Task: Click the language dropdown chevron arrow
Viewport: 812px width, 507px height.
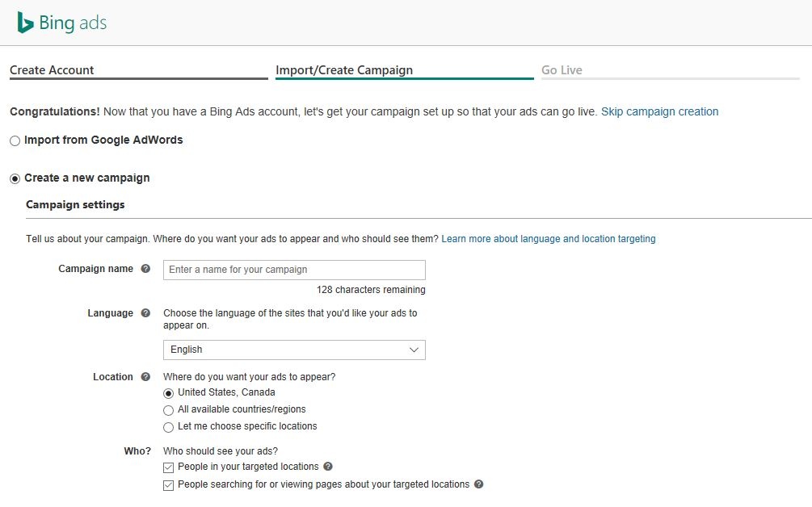Action: pyautogui.click(x=414, y=350)
